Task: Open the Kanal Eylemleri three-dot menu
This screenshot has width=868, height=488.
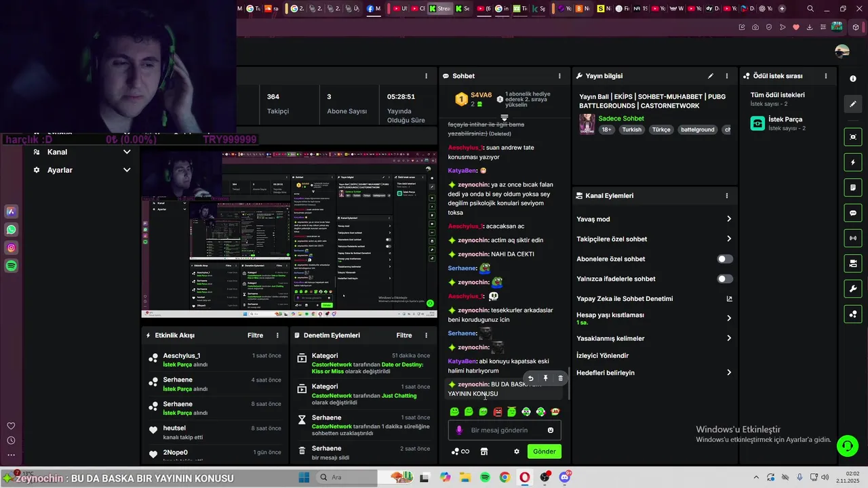Action: coord(727,196)
